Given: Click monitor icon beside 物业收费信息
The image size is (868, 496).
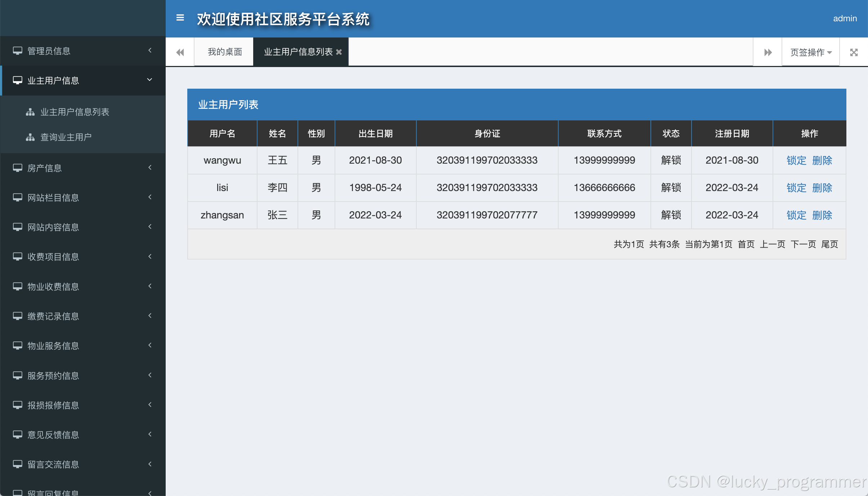Looking at the screenshot, I should click(x=17, y=287).
